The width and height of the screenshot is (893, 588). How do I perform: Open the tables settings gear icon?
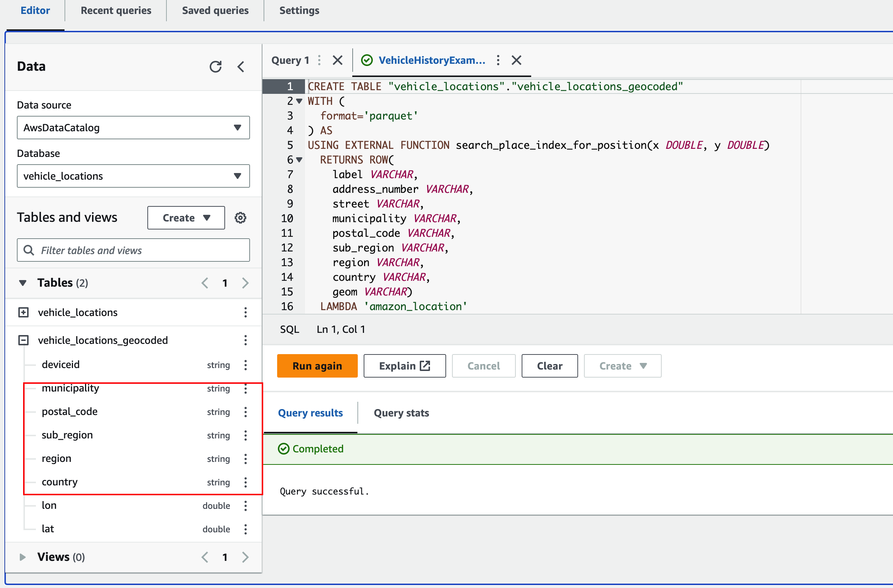tap(240, 218)
